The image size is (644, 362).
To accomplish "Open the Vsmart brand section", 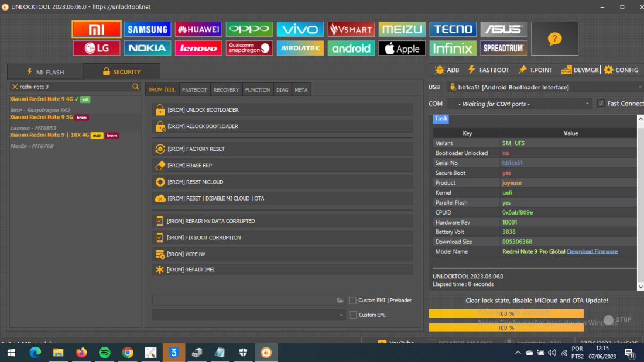I will coord(351,30).
